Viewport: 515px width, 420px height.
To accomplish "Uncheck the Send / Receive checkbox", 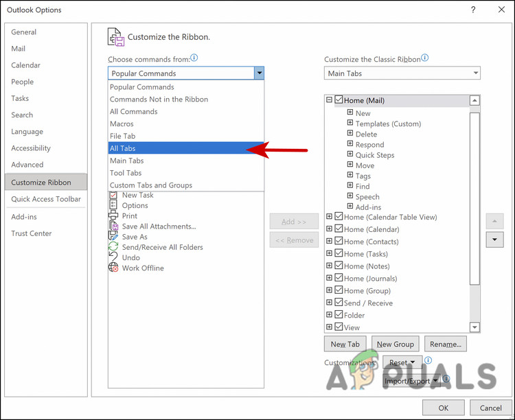I will coord(339,302).
